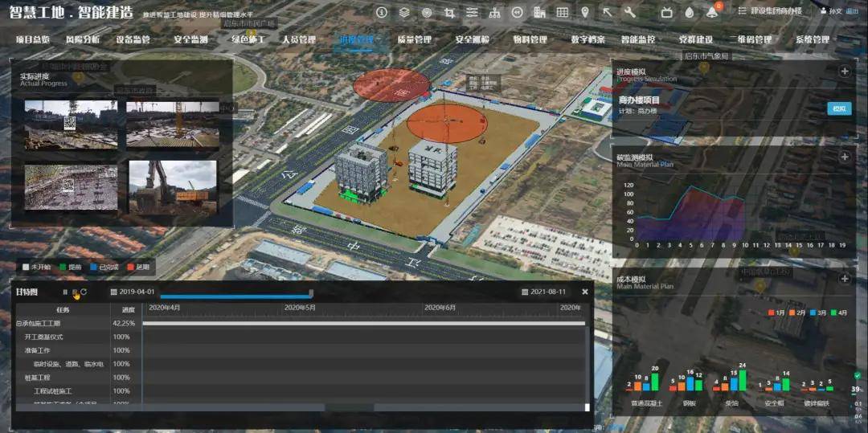Click the map location pin icon

tap(584, 12)
